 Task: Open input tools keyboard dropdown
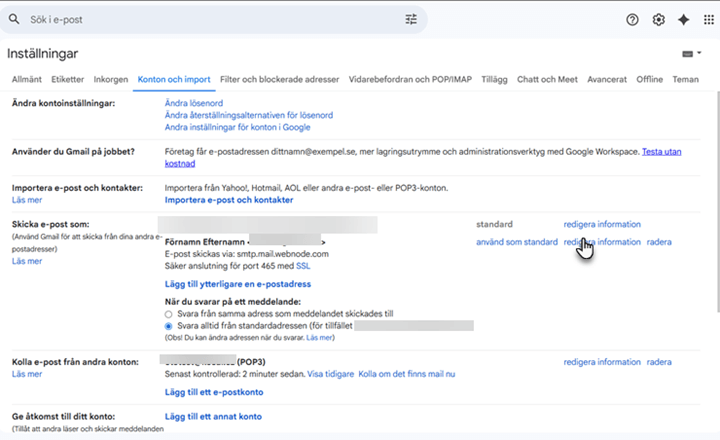tap(692, 54)
